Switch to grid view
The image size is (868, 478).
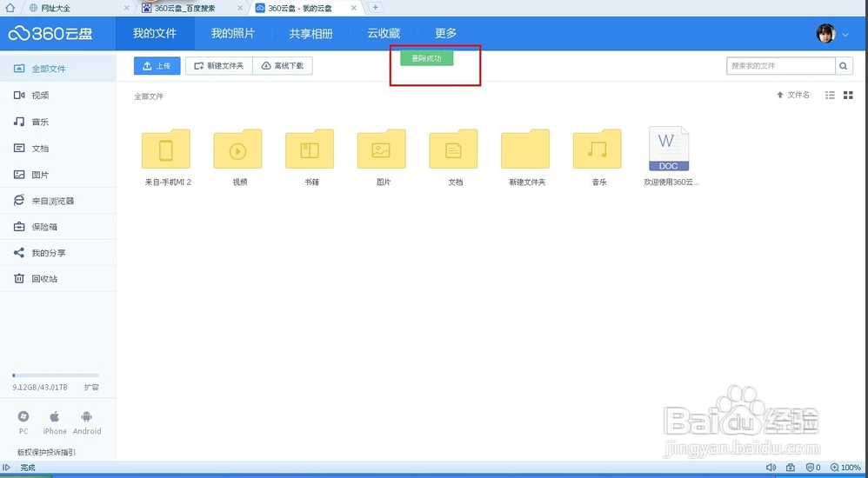(847, 95)
